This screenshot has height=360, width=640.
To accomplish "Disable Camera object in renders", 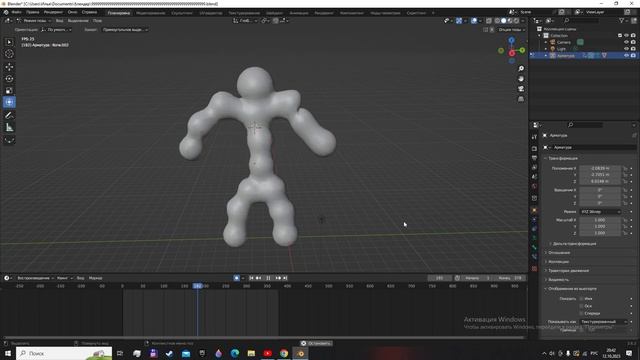I will point(633,42).
